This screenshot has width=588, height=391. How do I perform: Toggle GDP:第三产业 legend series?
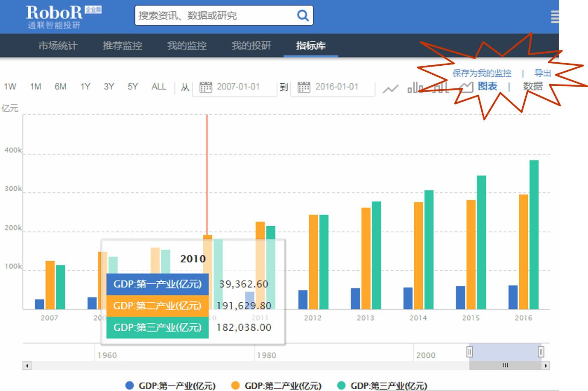[382, 385]
